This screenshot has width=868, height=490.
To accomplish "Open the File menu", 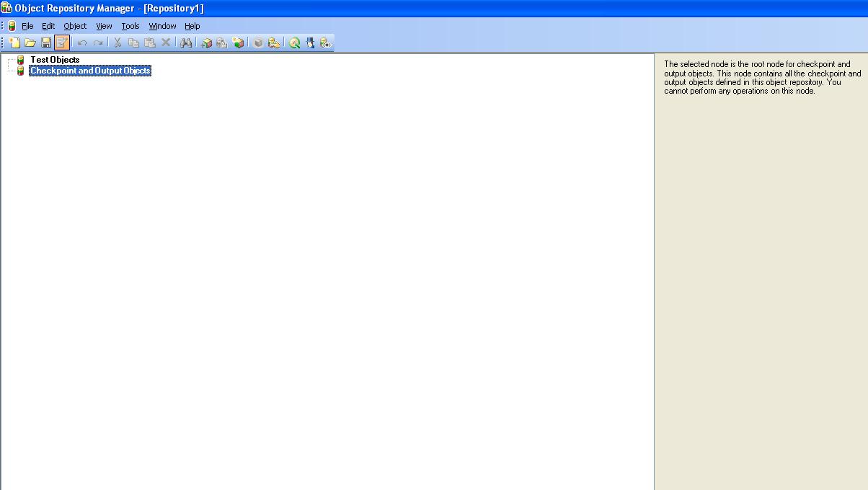I will pos(27,26).
